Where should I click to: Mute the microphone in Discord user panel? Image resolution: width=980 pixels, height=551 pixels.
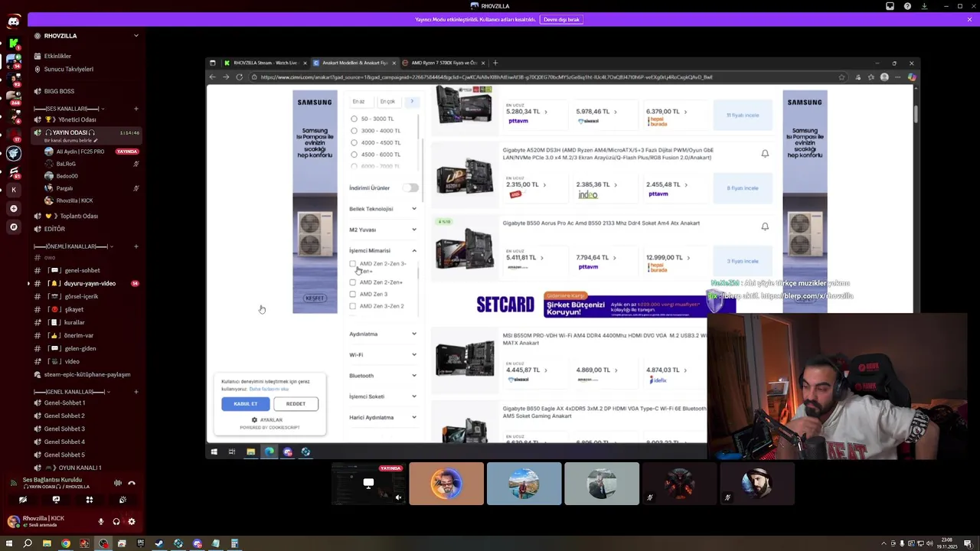tap(100, 522)
